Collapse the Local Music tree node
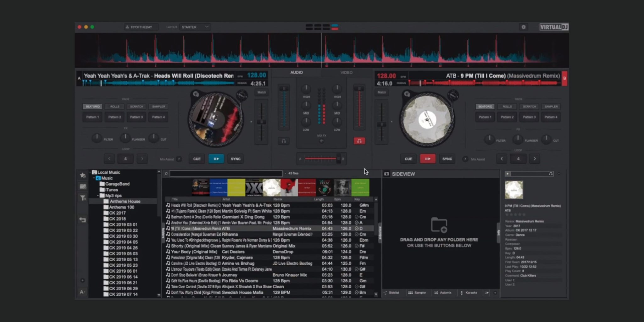This screenshot has width=644, height=322. 90,172
